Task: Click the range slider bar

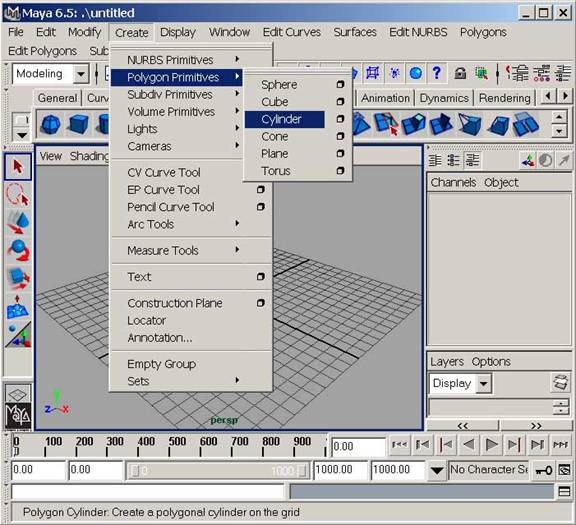Action: tap(218, 471)
